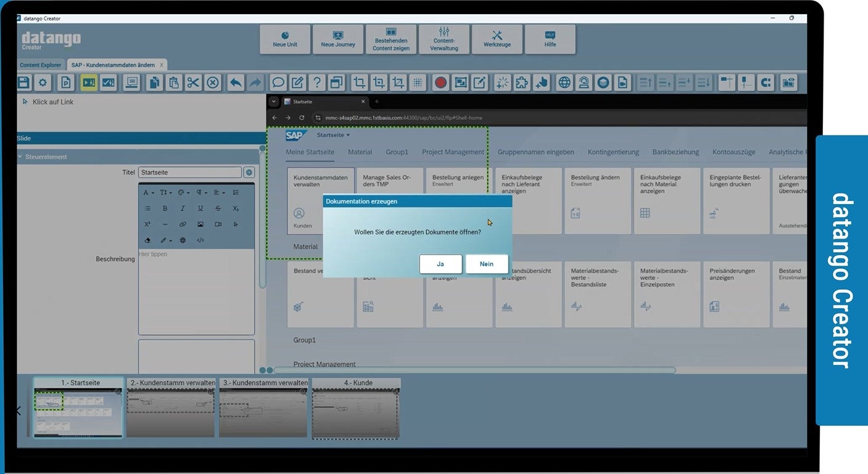Toggle strikethrough formatting in description editor
The image size is (868, 474).
click(218, 208)
